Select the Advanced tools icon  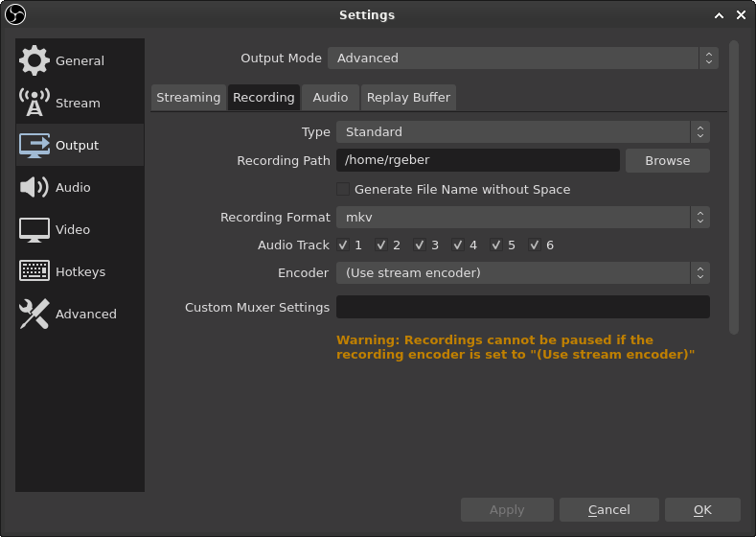click(x=34, y=314)
